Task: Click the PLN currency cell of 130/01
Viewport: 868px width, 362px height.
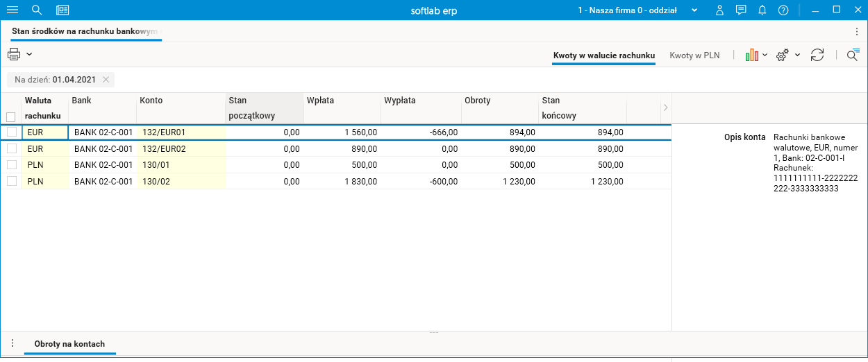Action: pyautogui.click(x=44, y=164)
